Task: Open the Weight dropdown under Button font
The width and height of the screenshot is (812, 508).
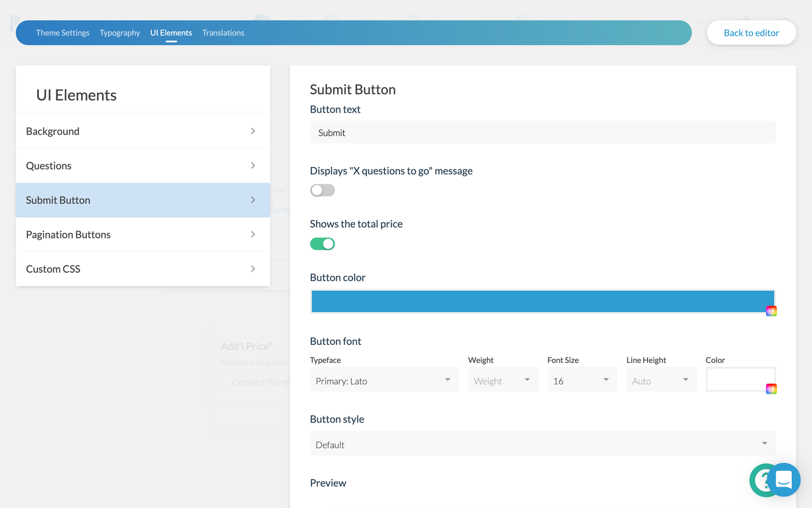Action: pyautogui.click(x=502, y=380)
